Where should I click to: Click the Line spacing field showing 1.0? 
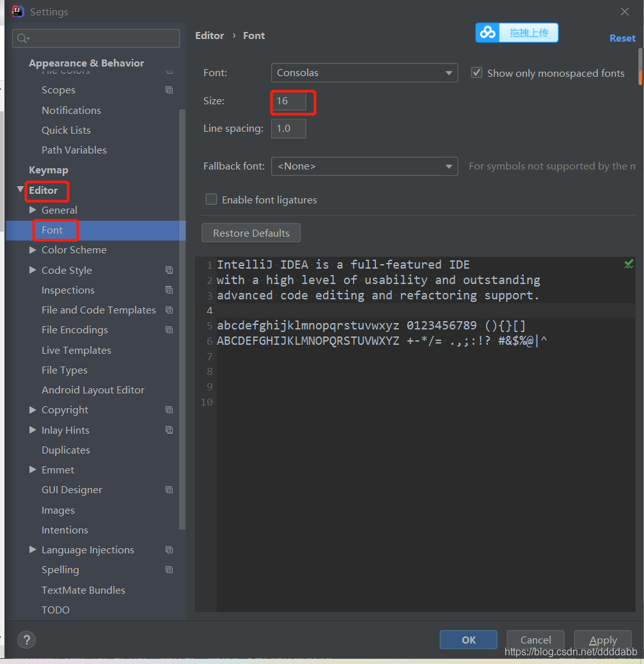pyautogui.click(x=288, y=129)
